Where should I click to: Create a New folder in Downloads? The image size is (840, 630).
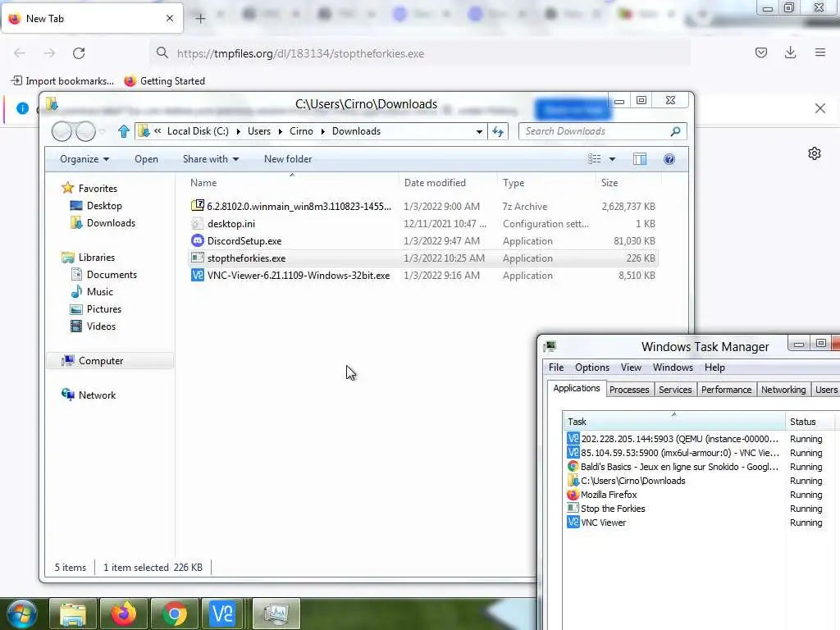[x=288, y=159]
